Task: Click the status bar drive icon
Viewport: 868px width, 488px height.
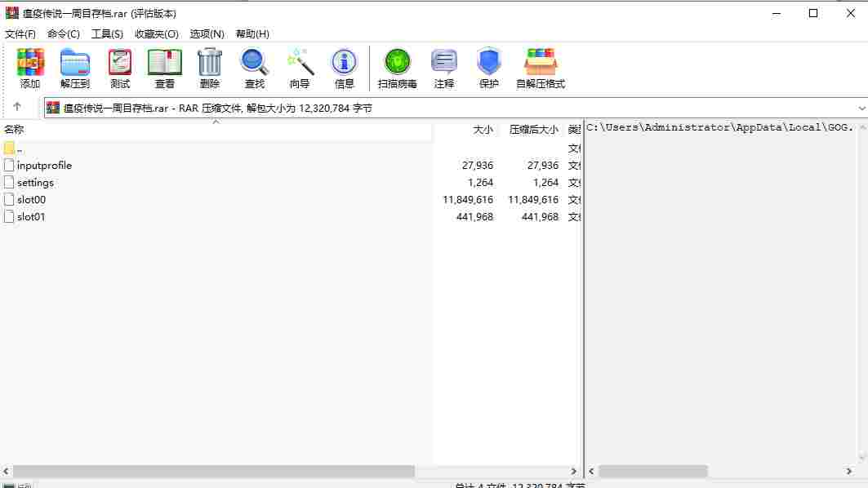Action: pyautogui.click(x=9, y=486)
